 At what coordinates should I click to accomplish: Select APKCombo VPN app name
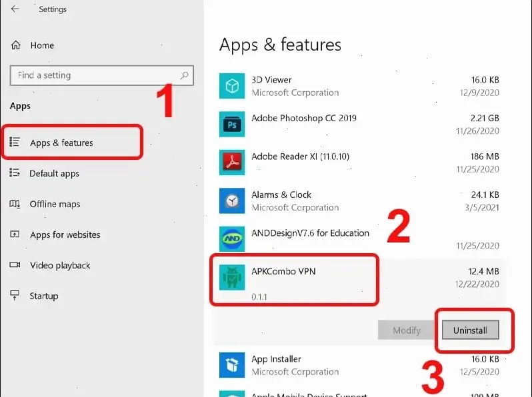pyautogui.click(x=283, y=271)
